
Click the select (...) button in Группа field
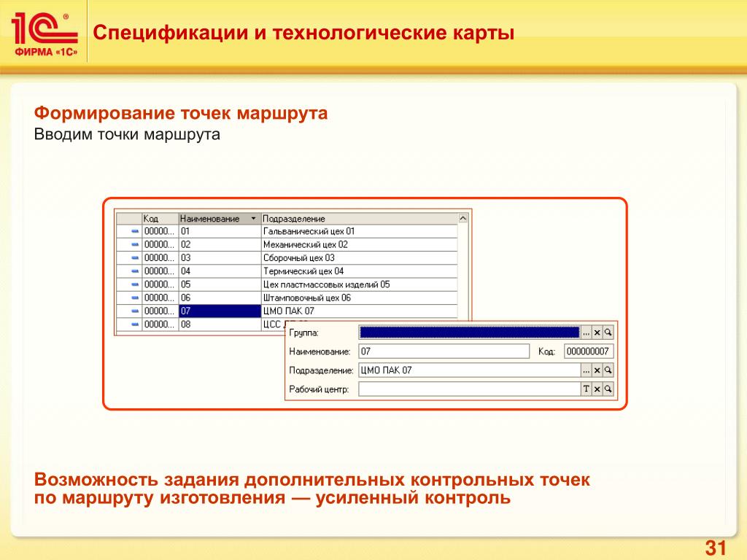pos(586,332)
